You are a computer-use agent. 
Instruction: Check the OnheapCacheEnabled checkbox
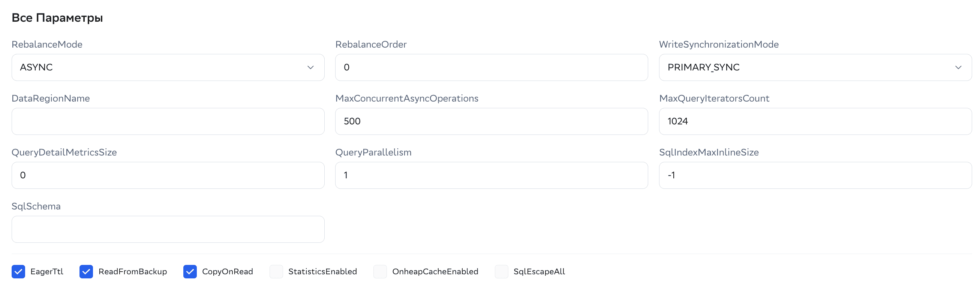coord(380,272)
